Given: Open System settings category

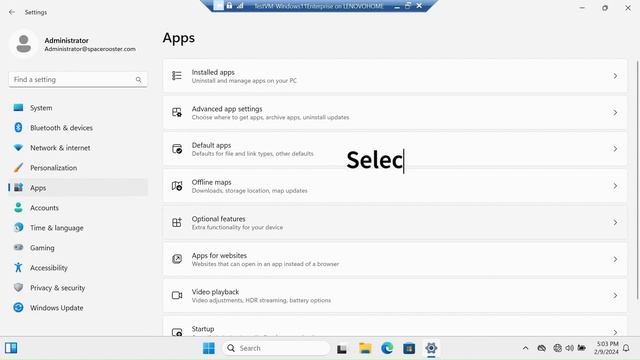Looking at the screenshot, I should 78,108.
